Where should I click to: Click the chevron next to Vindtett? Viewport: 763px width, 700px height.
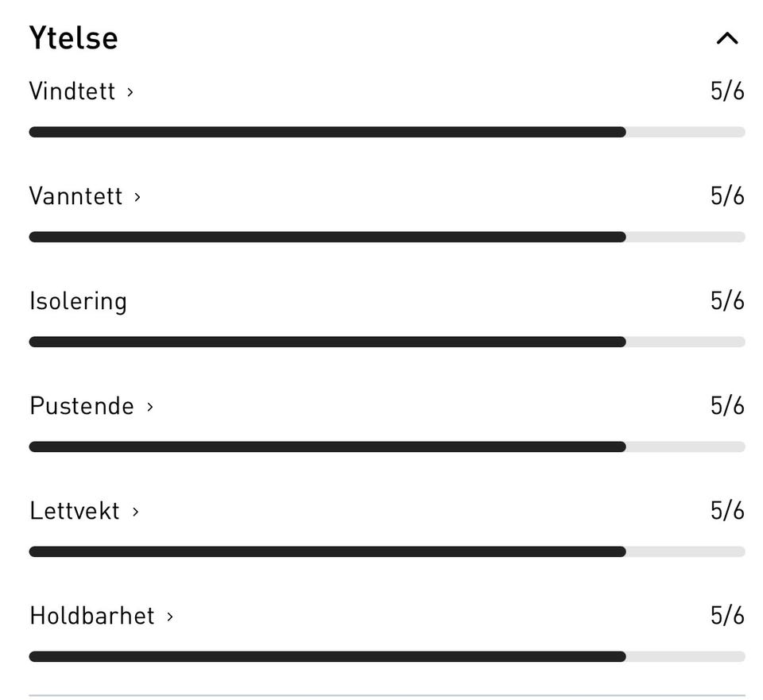(x=129, y=92)
